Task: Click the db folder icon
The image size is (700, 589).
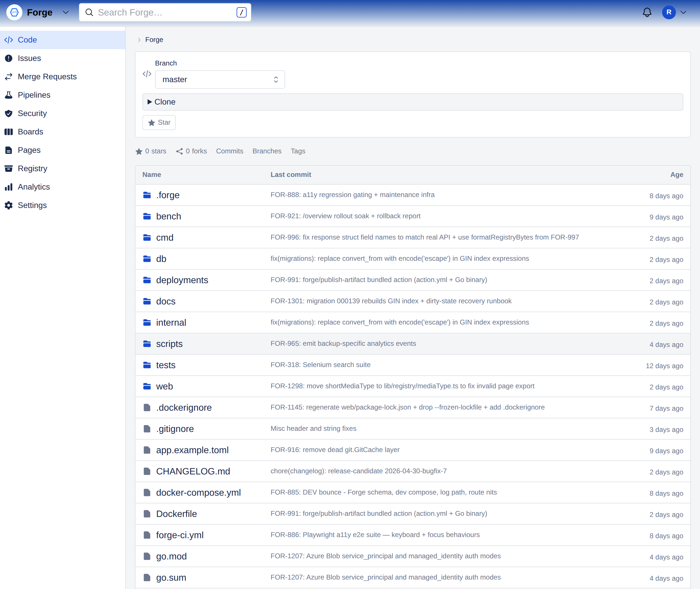Action: pos(147,259)
